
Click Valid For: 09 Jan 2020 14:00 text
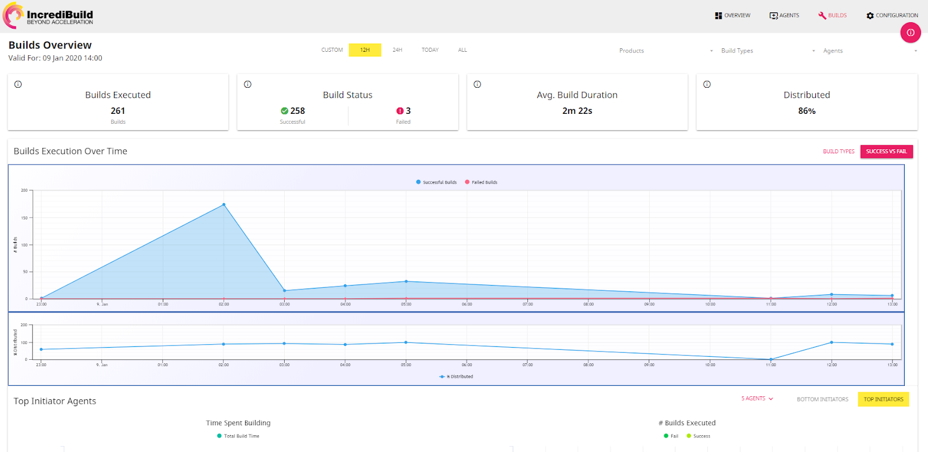pos(55,58)
